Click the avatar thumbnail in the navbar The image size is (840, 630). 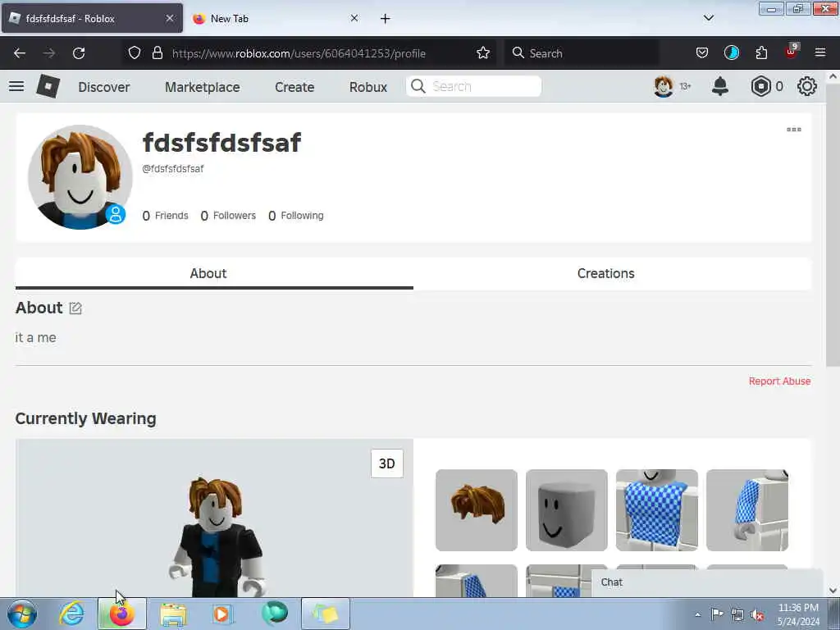pos(663,86)
